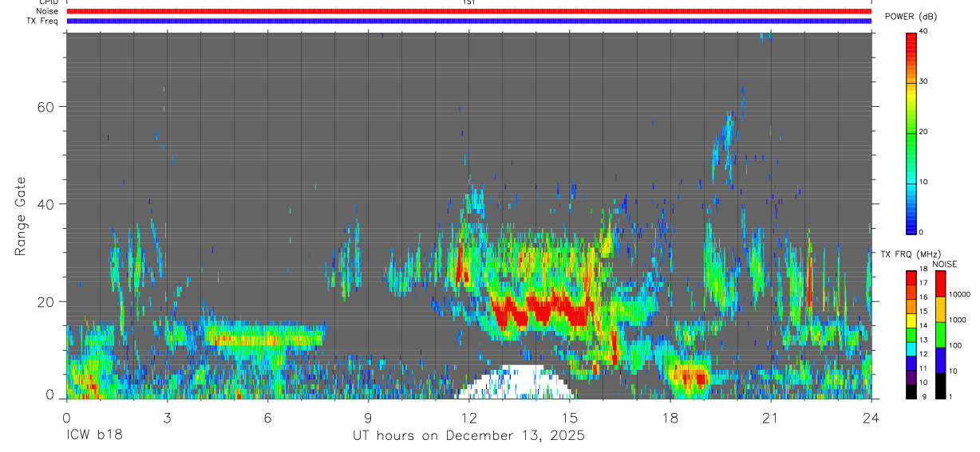Click the POWER (dB) rainbow color scale

point(911,132)
